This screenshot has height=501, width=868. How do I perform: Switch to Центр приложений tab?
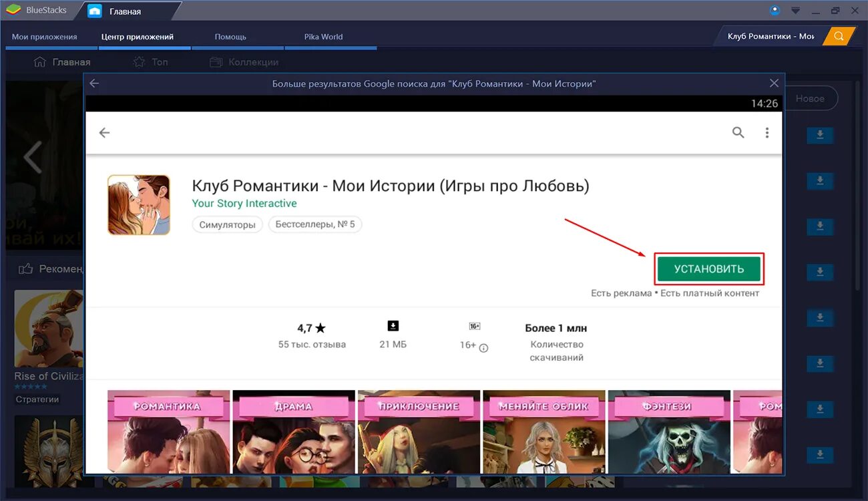(x=138, y=37)
